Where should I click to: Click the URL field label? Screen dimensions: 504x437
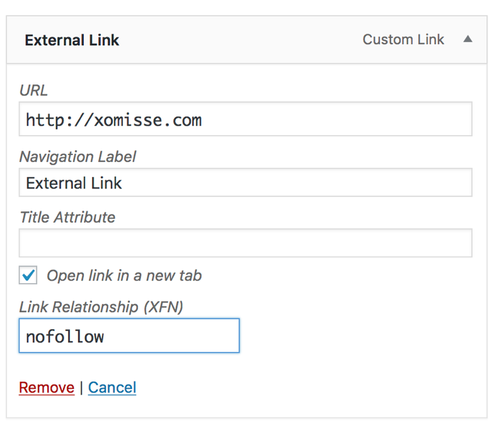33,90
